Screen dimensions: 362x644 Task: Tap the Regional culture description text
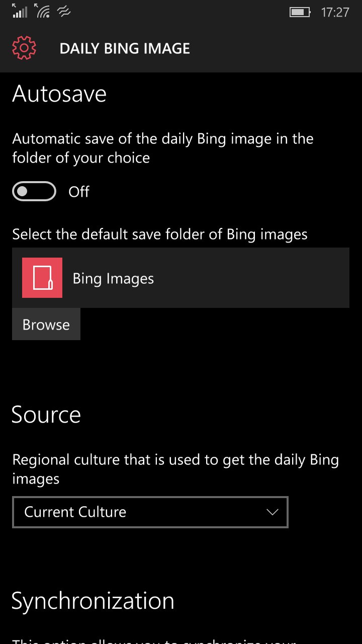click(175, 469)
